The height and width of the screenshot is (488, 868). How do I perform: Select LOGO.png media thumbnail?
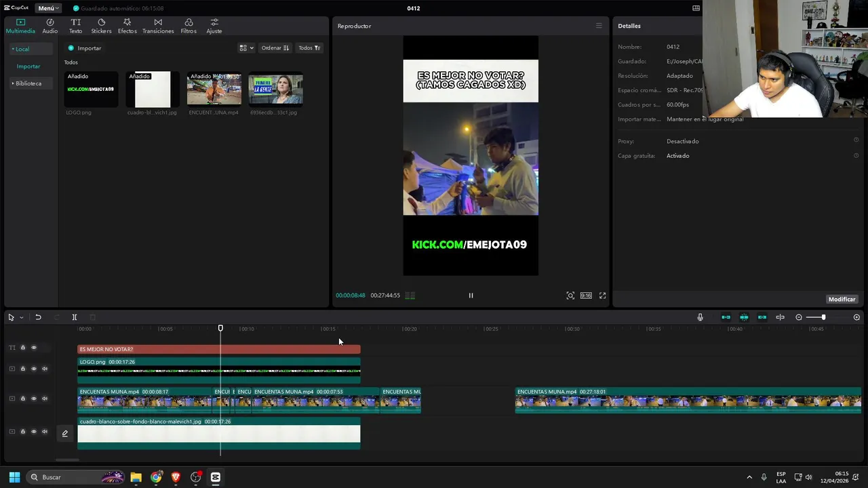[x=91, y=89]
